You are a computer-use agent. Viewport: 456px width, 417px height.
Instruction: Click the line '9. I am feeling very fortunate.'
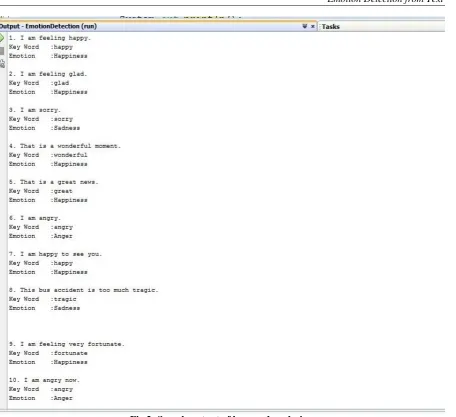tap(67, 344)
